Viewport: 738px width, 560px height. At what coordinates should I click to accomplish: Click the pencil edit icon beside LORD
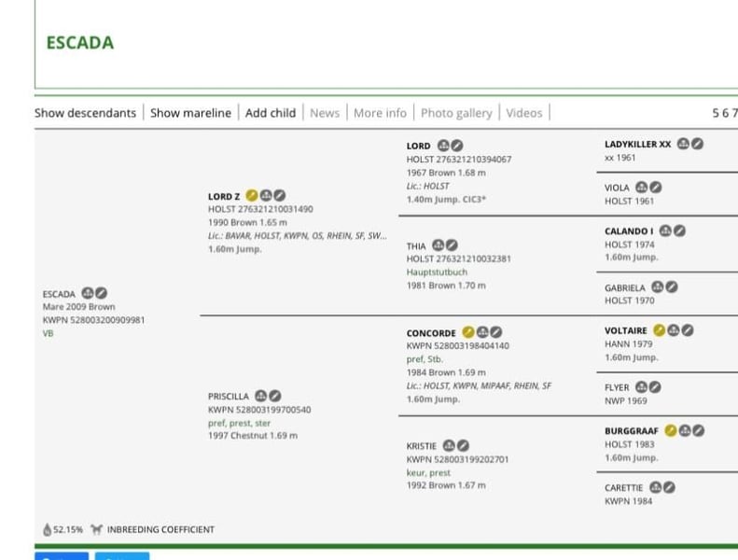pos(457,146)
